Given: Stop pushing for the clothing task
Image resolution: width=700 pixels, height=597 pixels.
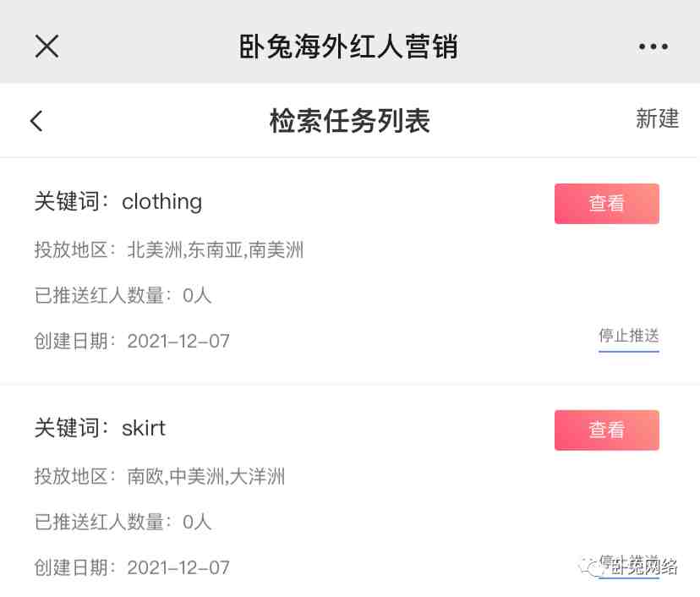Looking at the screenshot, I should 629,336.
